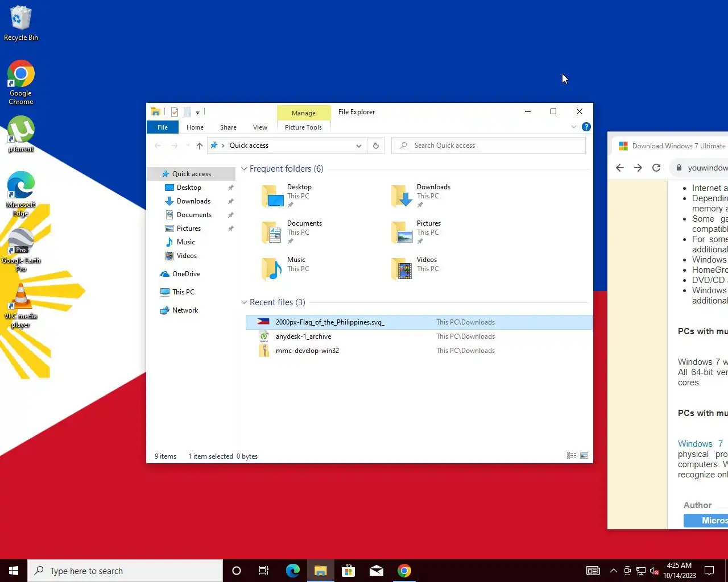Image resolution: width=728 pixels, height=582 pixels.
Task: Go forward in the Chrome window
Action: click(x=638, y=168)
